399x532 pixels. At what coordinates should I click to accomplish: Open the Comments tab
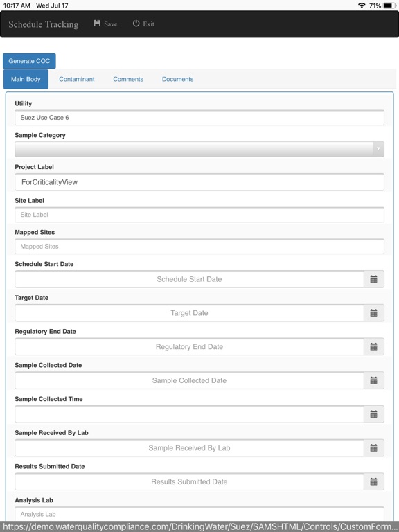(128, 79)
